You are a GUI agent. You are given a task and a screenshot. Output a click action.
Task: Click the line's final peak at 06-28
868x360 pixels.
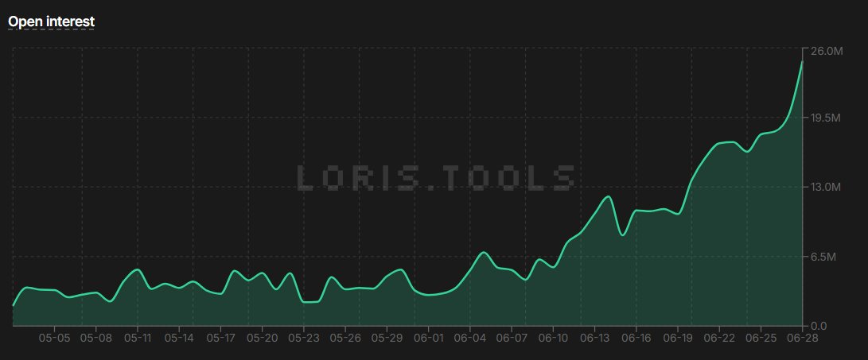tap(802, 62)
